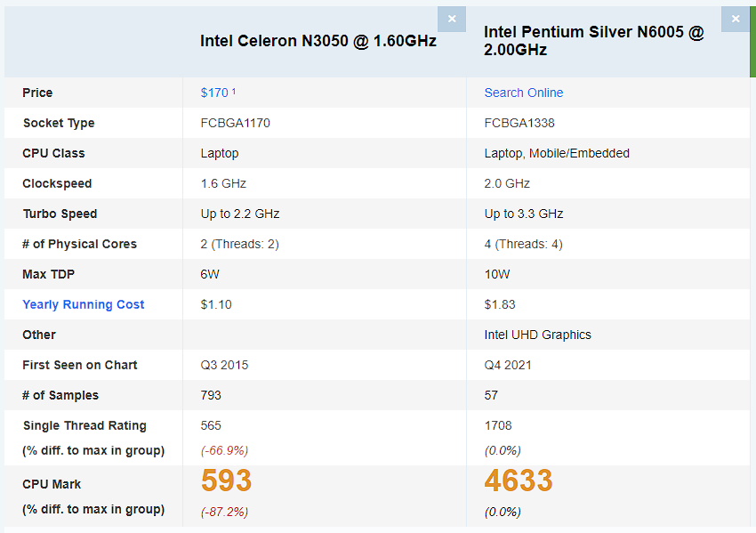Click the Single Thread Rating label
The image size is (756, 533).
coord(84,425)
